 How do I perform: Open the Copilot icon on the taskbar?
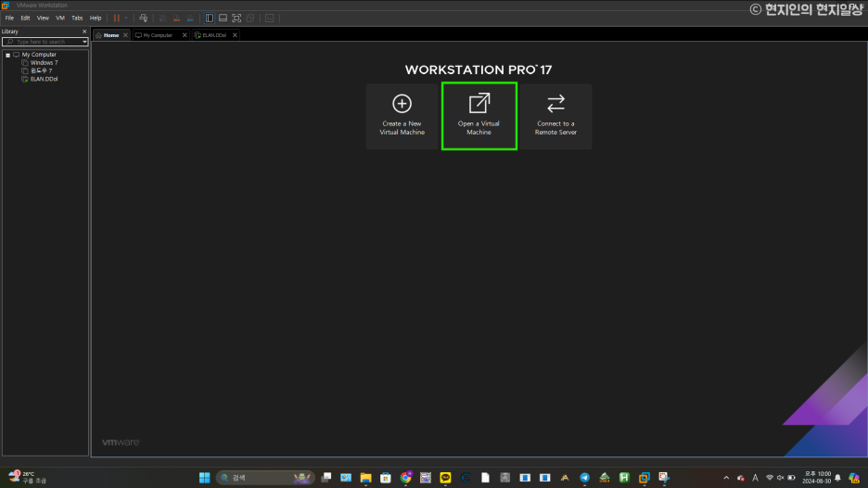coord(854,478)
